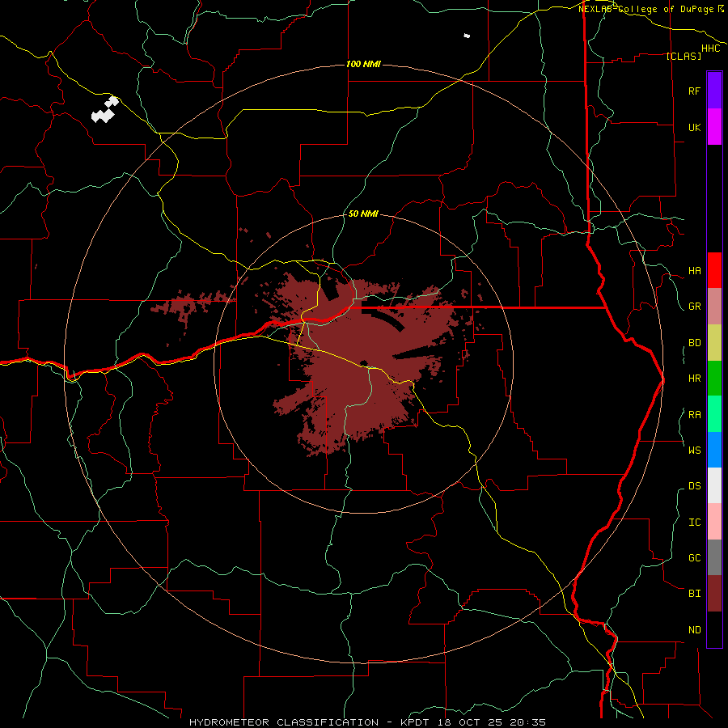Click the RF legend label
728x728 pixels.
point(694,91)
